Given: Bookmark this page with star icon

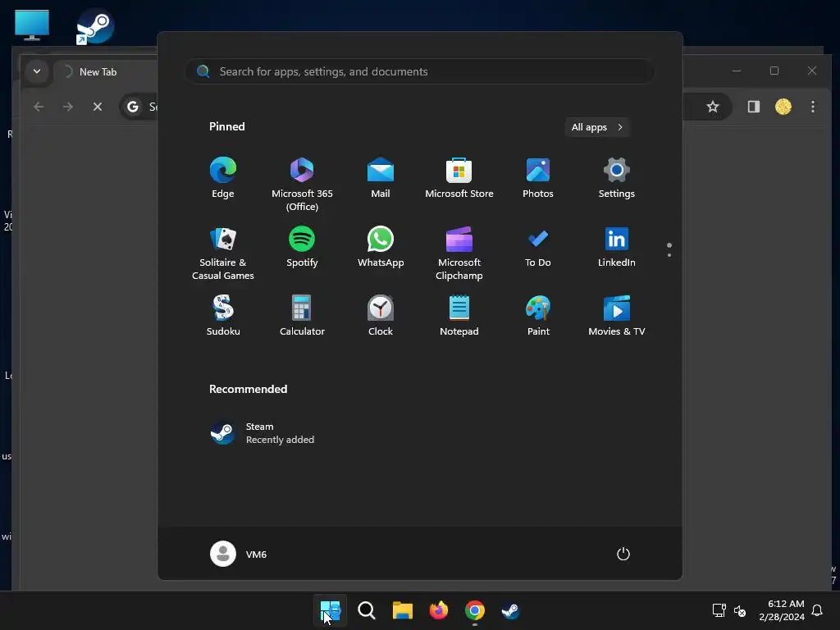Looking at the screenshot, I should coord(713,107).
